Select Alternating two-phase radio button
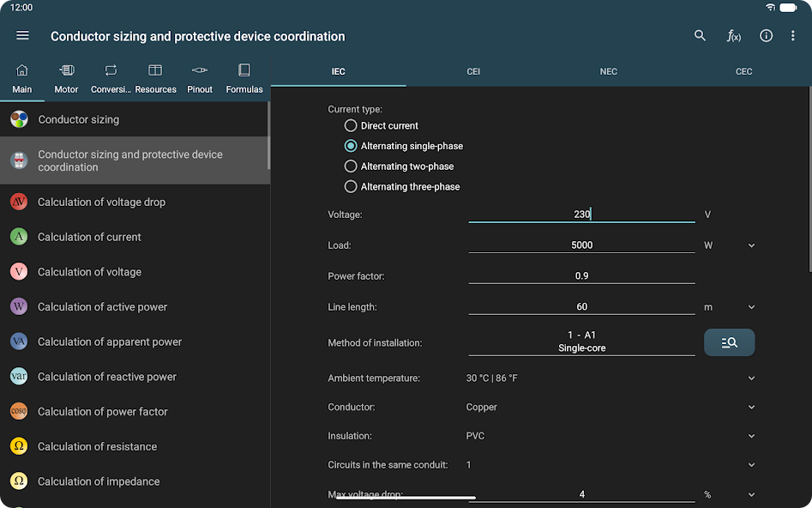This screenshot has height=508, width=812. pos(351,166)
